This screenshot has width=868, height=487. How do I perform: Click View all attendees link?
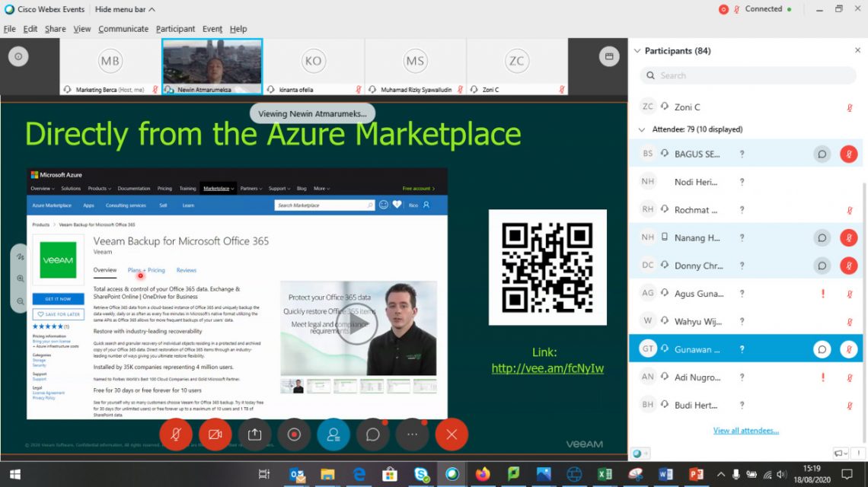tap(745, 431)
